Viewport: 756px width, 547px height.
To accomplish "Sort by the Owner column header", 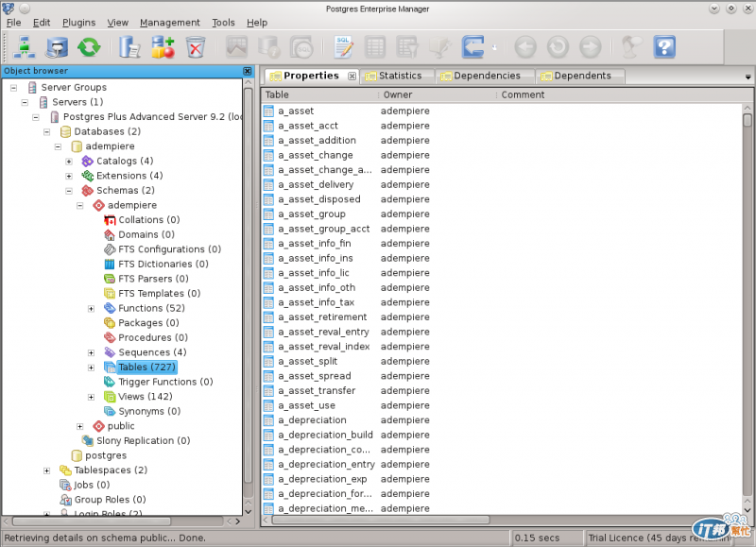I will coord(438,94).
